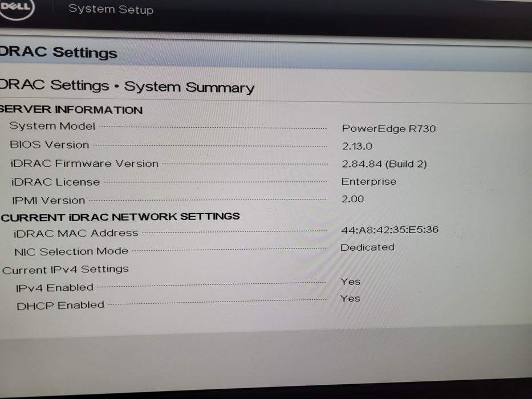
Task: Click the 2.84.84 (Build 2) value
Action: [384, 164]
